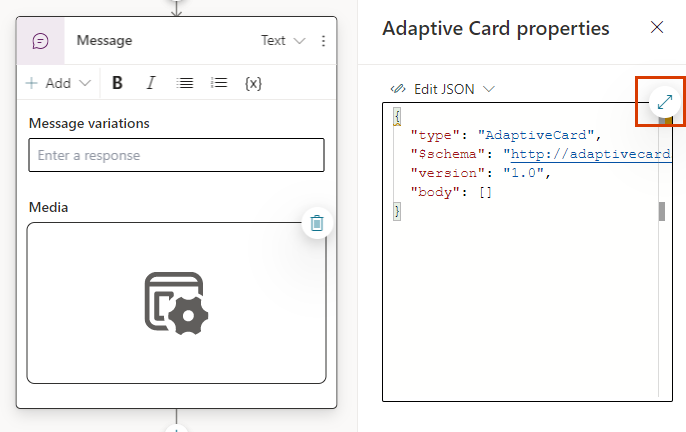Close the Adaptive Card properties panel
Viewport: 686px width, 432px height.
click(657, 27)
